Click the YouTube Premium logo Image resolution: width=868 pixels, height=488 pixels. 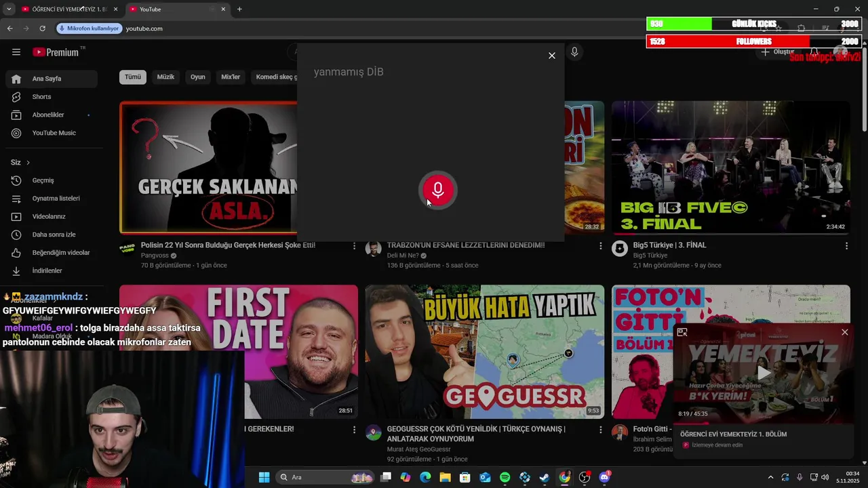pyautogui.click(x=57, y=52)
